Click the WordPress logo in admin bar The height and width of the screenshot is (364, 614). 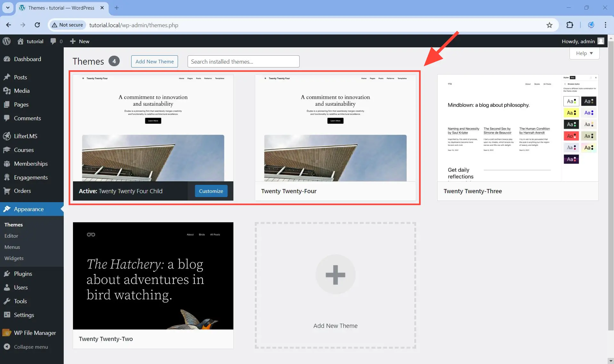[7, 41]
